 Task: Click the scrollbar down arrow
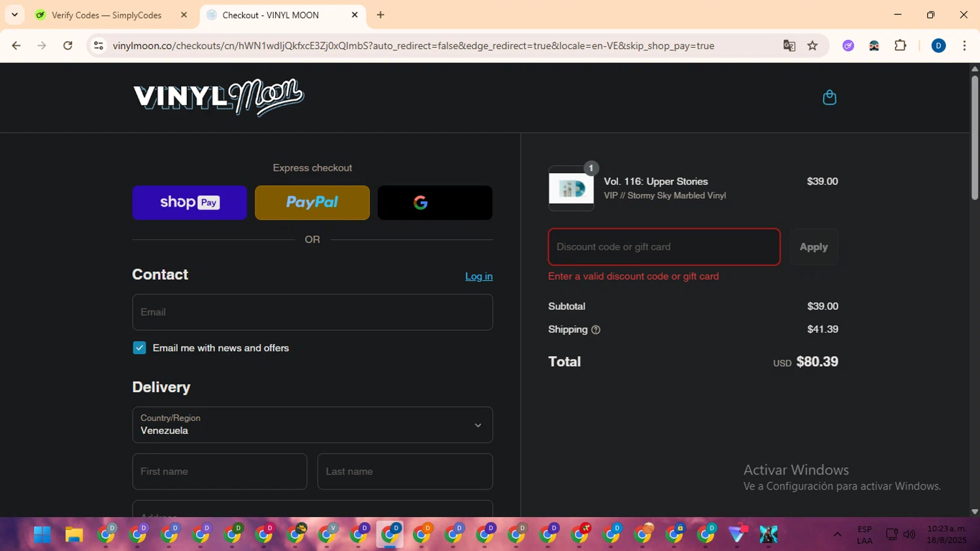(975, 512)
